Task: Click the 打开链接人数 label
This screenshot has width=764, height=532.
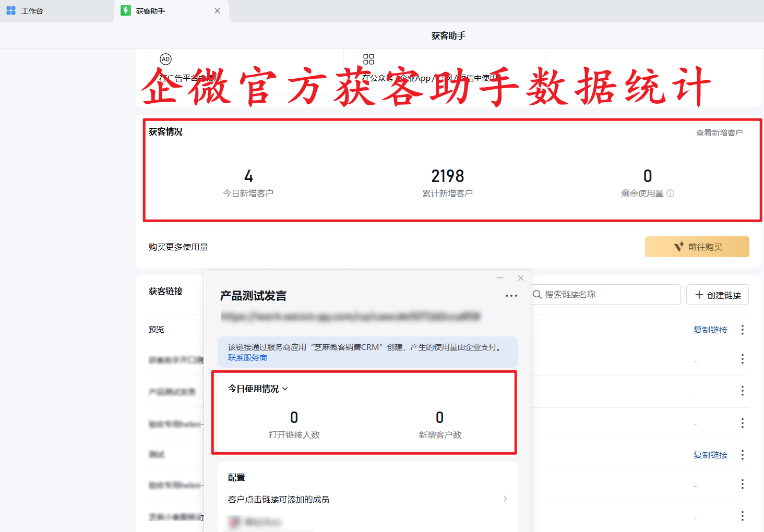Action: pos(294,434)
